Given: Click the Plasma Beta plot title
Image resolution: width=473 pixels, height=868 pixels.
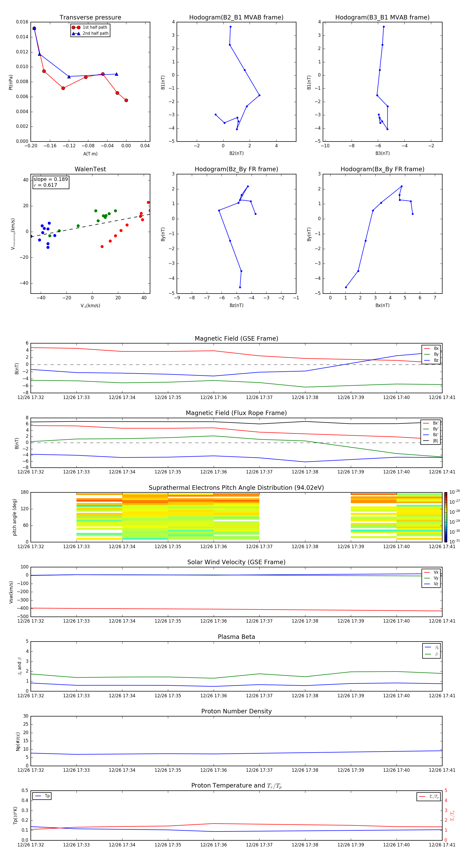Looking at the screenshot, I should [236, 637].
